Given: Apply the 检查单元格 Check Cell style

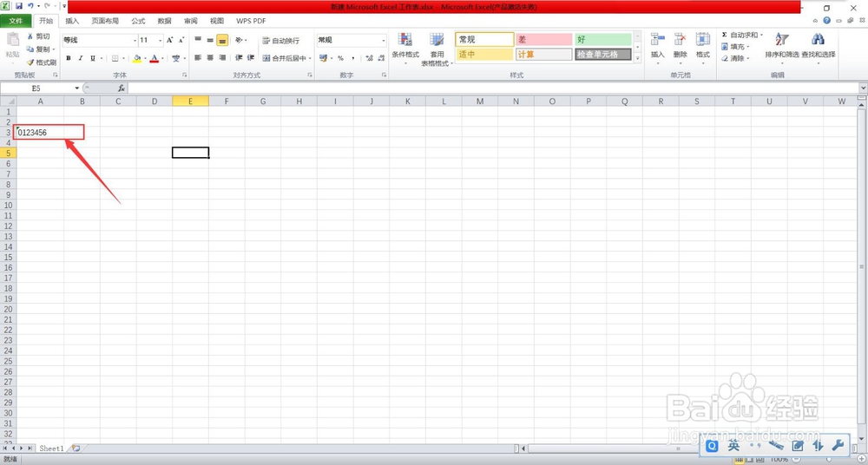Looking at the screenshot, I should (x=603, y=55).
